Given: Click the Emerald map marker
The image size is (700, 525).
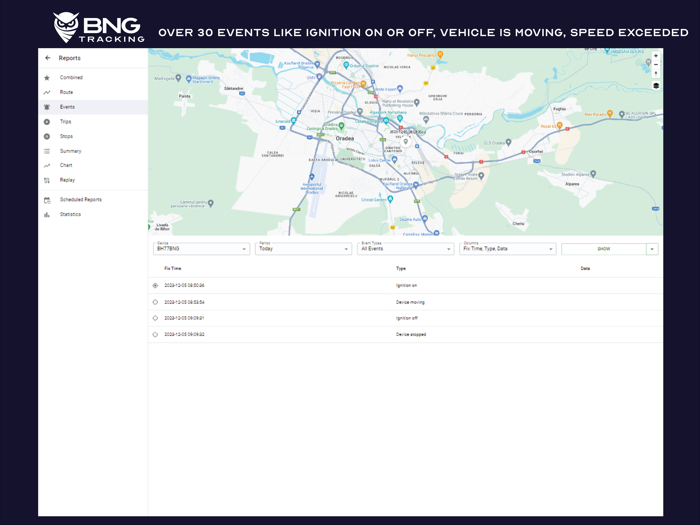Looking at the screenshot, I should pyautogui.click(x=293, y=121).
